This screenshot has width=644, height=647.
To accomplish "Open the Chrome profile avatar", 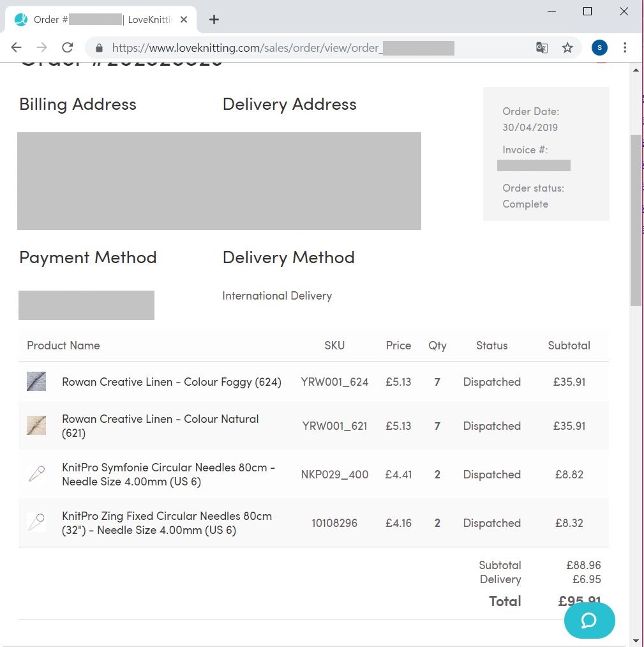I will tap(599, 48).
